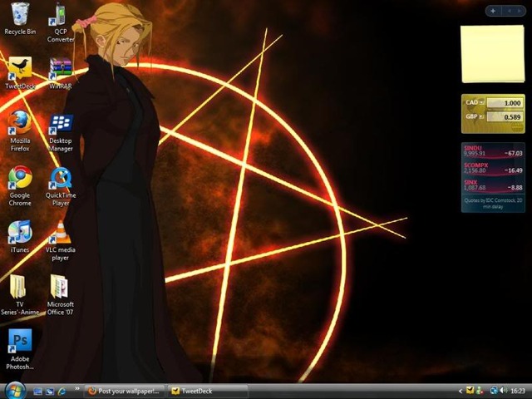Open the CAD currency dropdown
This screenshot has height=399, width=532.
click(x=481, y=102)
